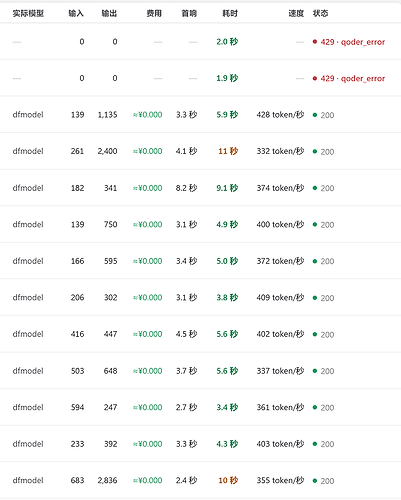Click the 4.9 秒 duration cell

pyautogui.click(x=227, y=224)
